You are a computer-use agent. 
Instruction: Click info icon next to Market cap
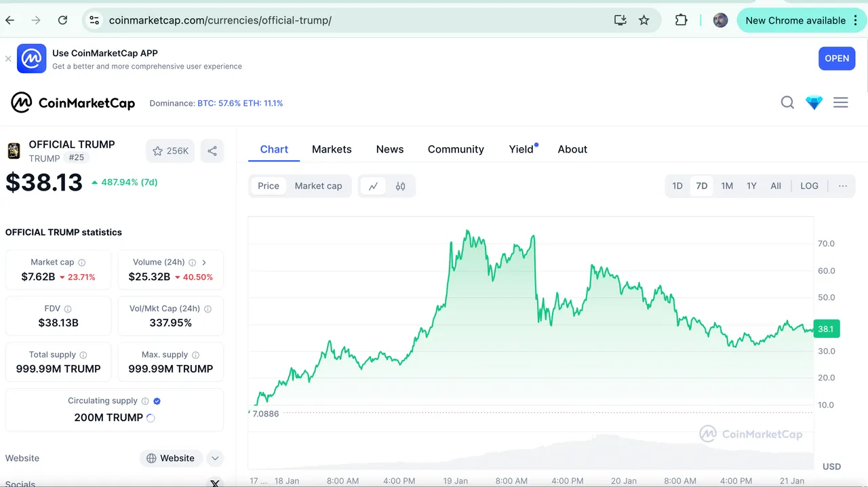pos(82,262)
